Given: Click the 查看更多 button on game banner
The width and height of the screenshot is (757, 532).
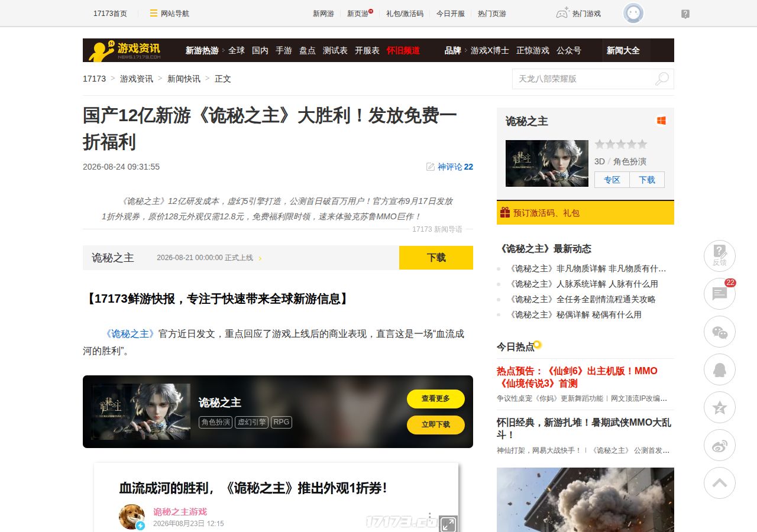Looking at the screenshot, I should tap(436, 399).
